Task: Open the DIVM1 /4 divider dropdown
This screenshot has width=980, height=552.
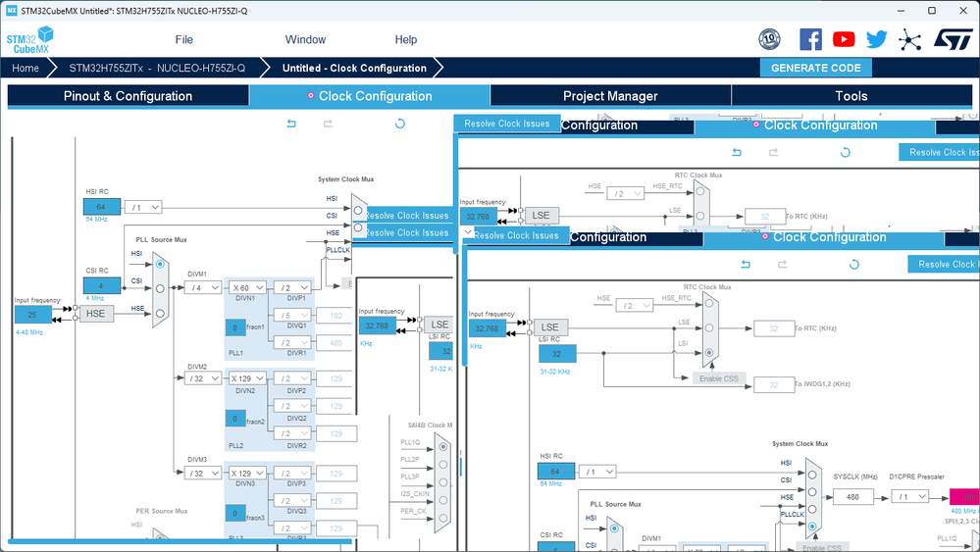Action: (203, 288)
